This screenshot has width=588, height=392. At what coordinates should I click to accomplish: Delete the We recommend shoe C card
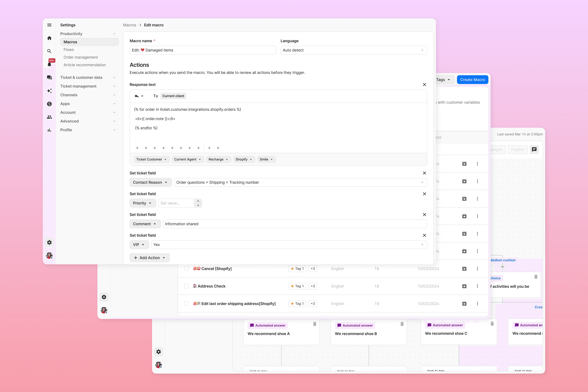(x=492, y=324)
